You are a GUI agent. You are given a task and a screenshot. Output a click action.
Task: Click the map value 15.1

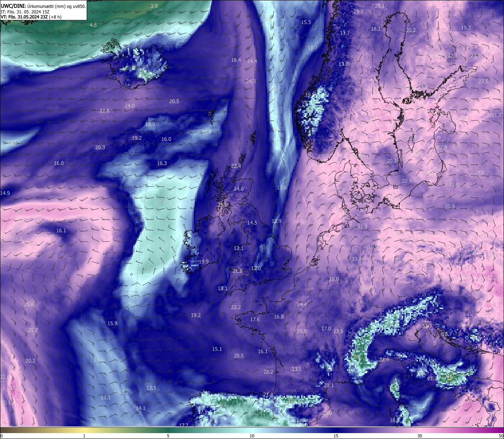tap(217, 349)
